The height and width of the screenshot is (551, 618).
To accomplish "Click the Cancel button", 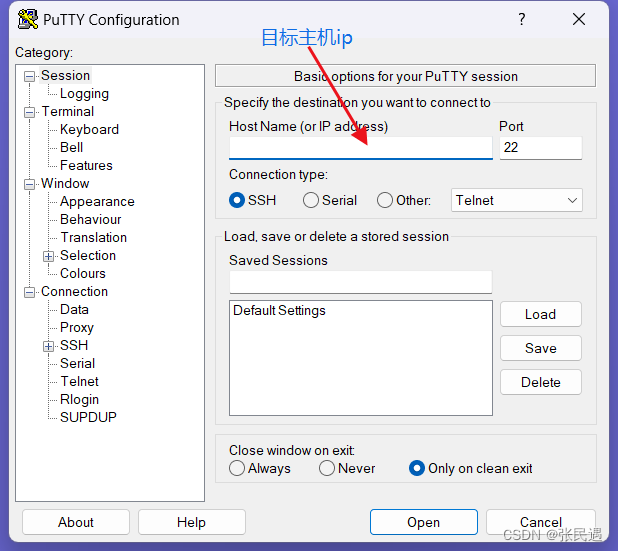I will click(x=541, y=522).
